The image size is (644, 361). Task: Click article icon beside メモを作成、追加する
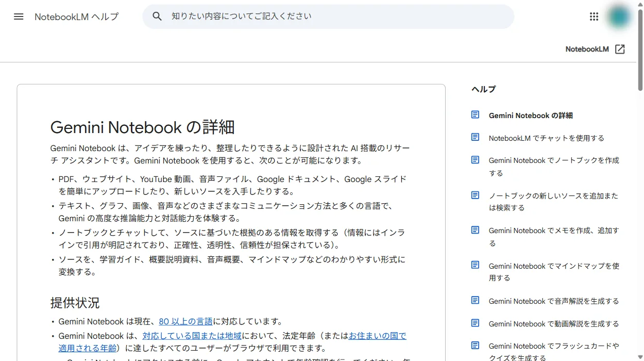476,230
